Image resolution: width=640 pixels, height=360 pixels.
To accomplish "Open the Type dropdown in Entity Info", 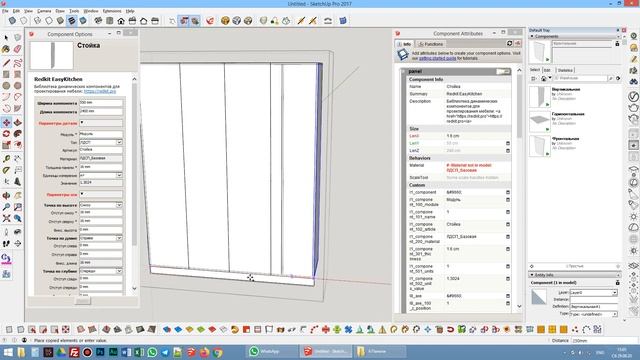I will pos(614,314).
